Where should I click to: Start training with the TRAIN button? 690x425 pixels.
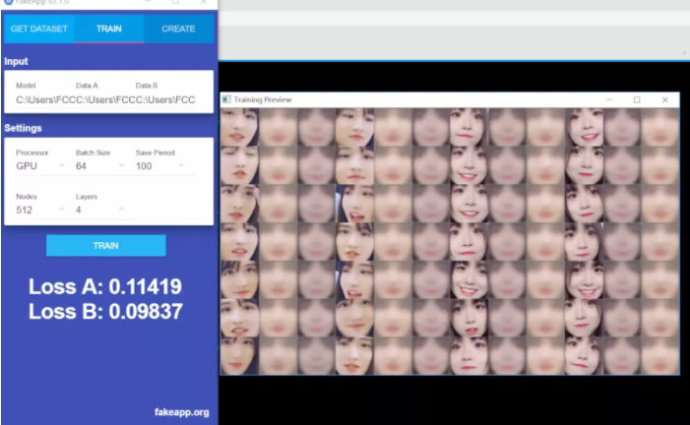pos(106,245)
